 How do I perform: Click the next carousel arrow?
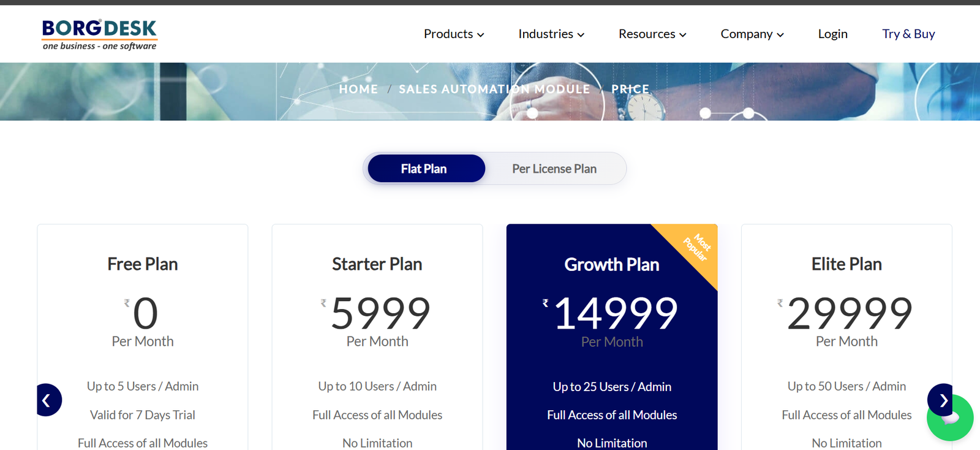pos(941,400)
